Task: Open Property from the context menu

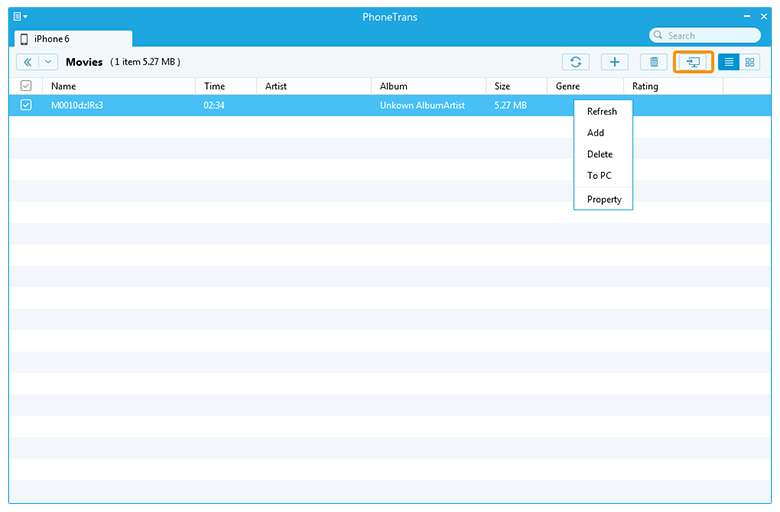Action: (604, 199)
